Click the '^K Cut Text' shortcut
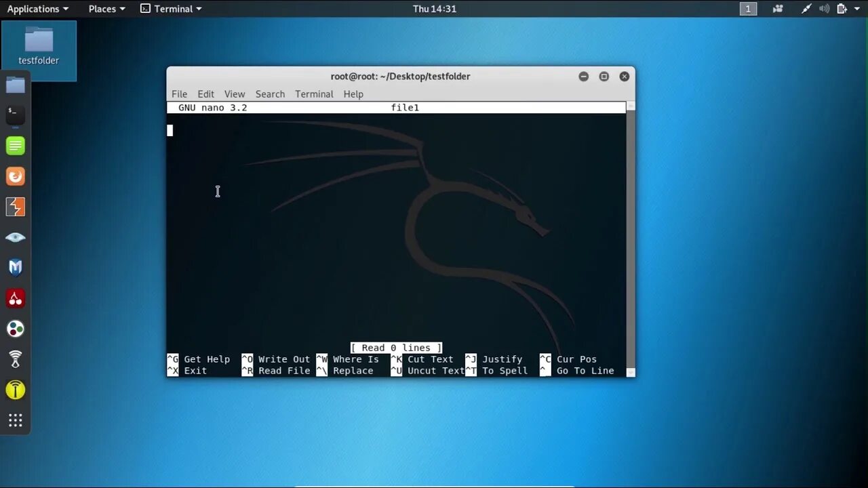 pos(422,359)
